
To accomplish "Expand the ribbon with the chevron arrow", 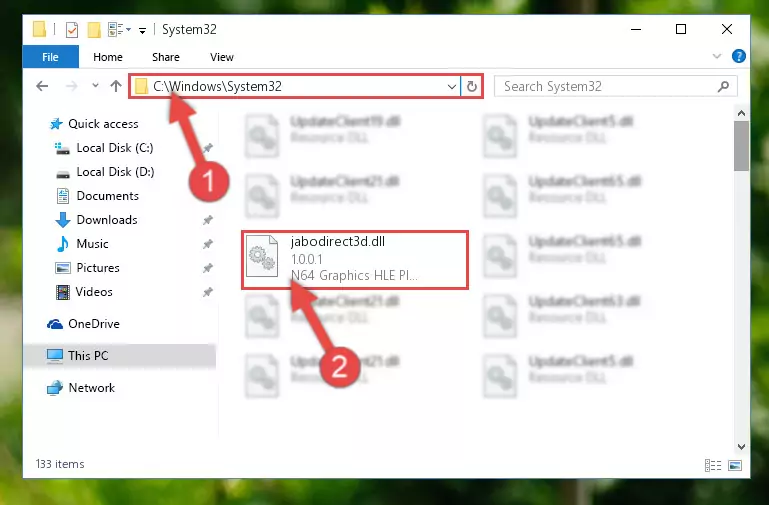I will tap(717, 56).
